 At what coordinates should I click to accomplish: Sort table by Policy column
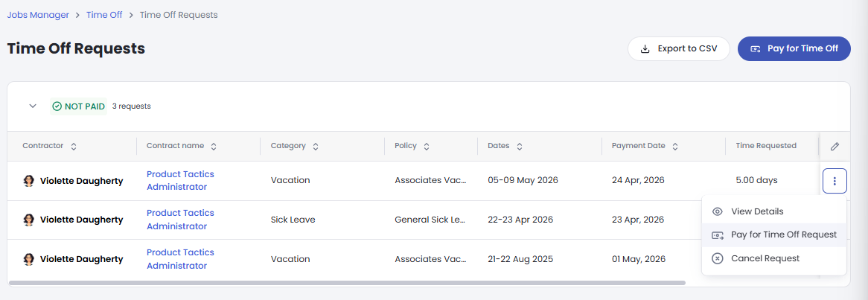(426, 147)
